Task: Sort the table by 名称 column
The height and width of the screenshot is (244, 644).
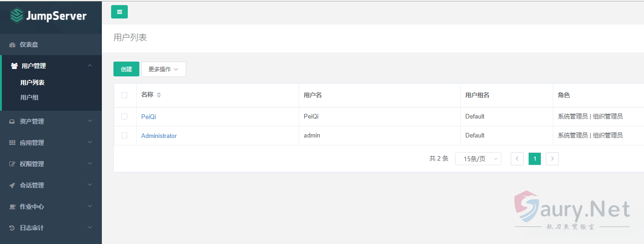Action: point(159,95)
